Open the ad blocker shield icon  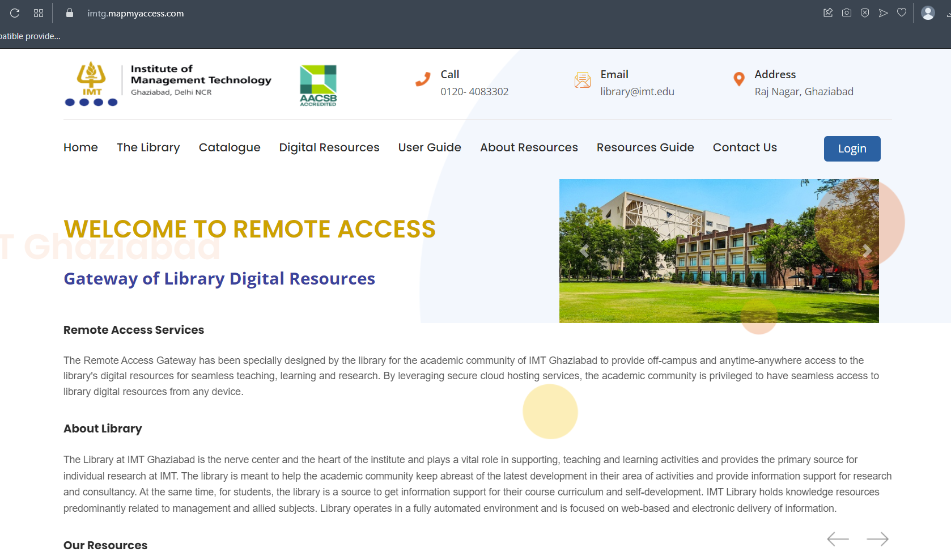[x=865, y=12]
